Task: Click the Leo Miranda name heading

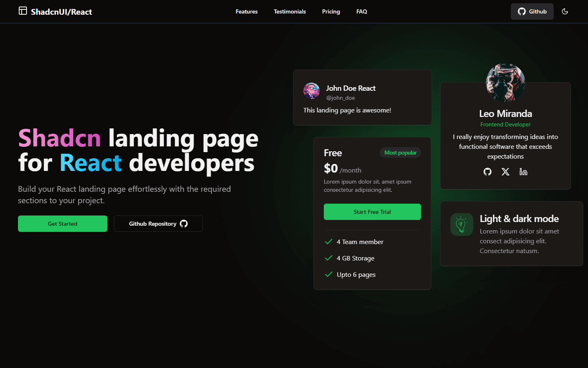Action: 506,114
